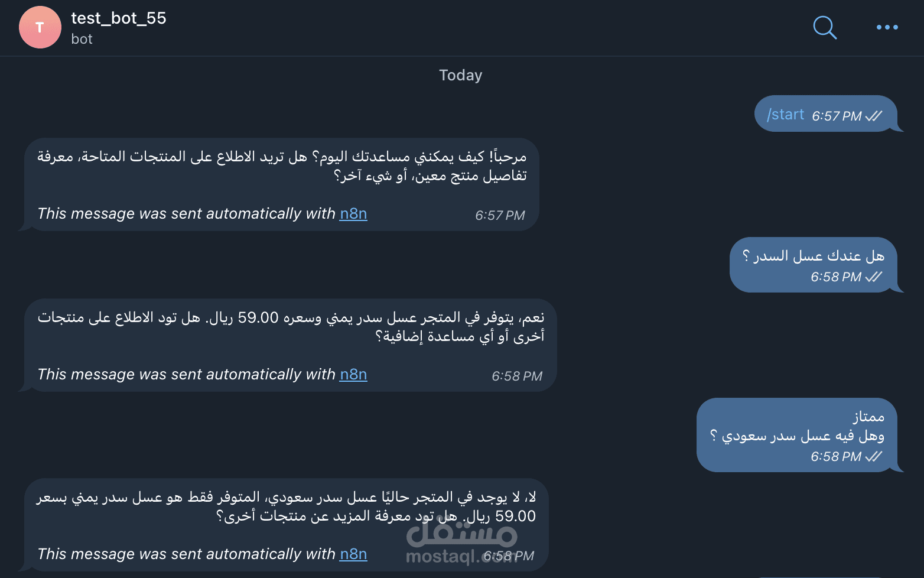Screen dimensions: 924x578
Task: Open n8n link under the نعم، يتوفر reply
Action: (x=353, y=374)
